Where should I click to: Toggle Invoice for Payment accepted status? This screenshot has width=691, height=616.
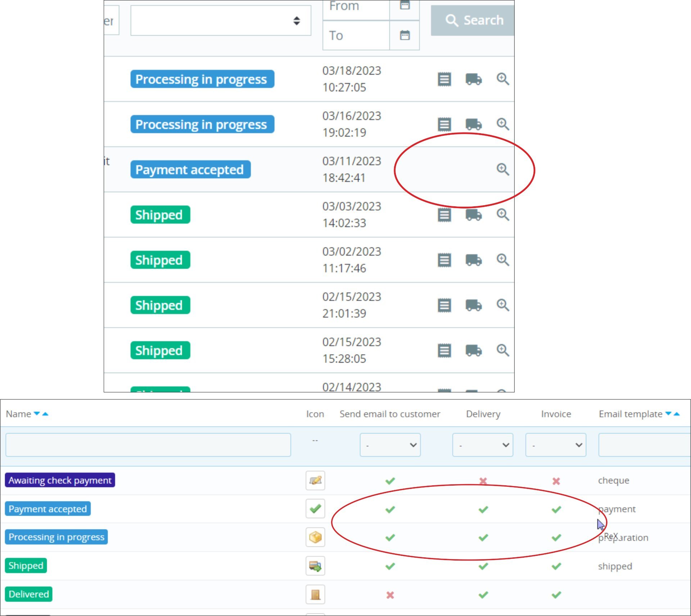556,509
